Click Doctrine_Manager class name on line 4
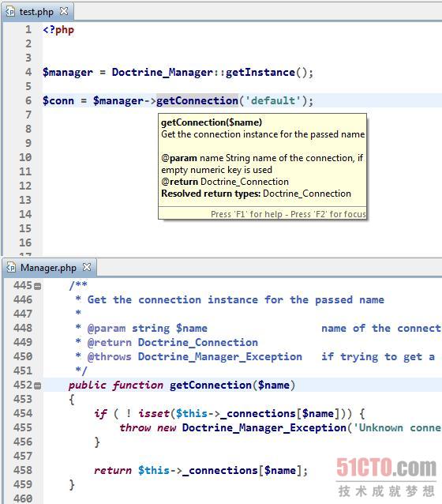Screen dimensions: 442x504 [x=163, y=73]
